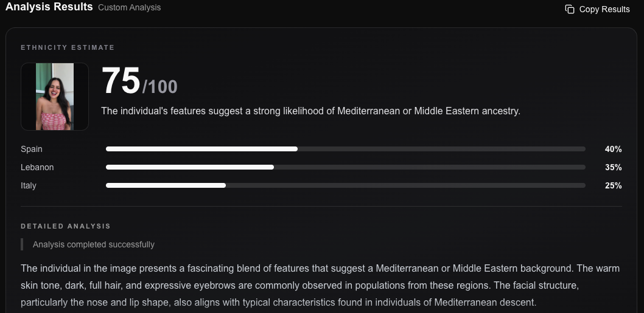The image size is (644, 313).
Task: Click the Lebanon percentage bar
Action: coord(345,167)
